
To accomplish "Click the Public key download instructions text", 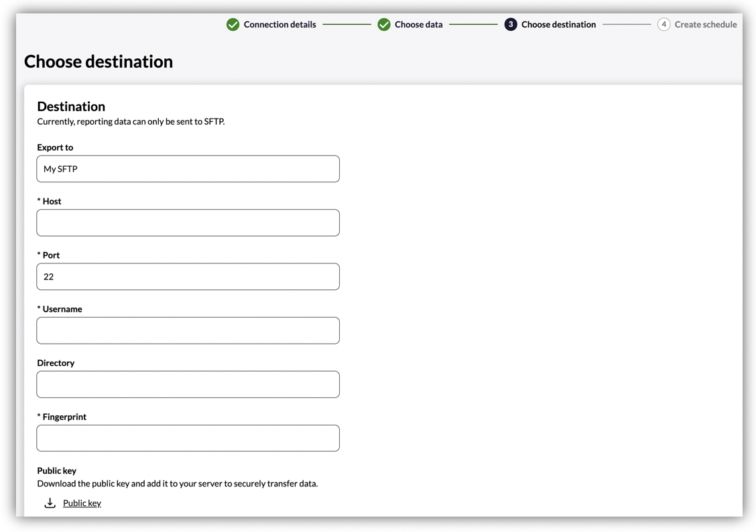I will 177,484.
